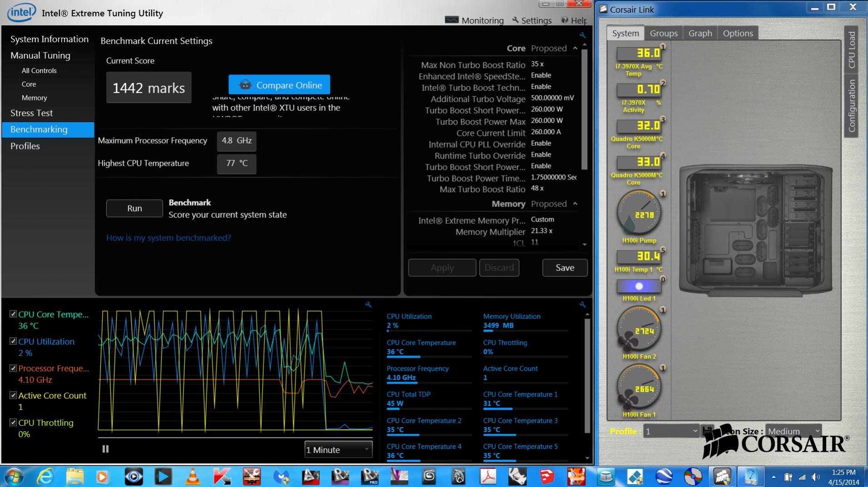Click the Discard button

[x=499, y=268]
